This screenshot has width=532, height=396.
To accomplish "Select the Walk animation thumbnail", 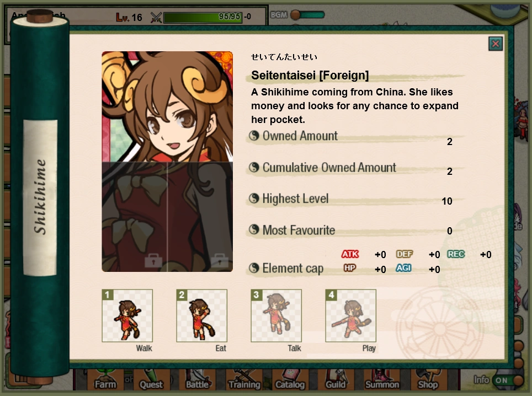I will tap(127, 315).
